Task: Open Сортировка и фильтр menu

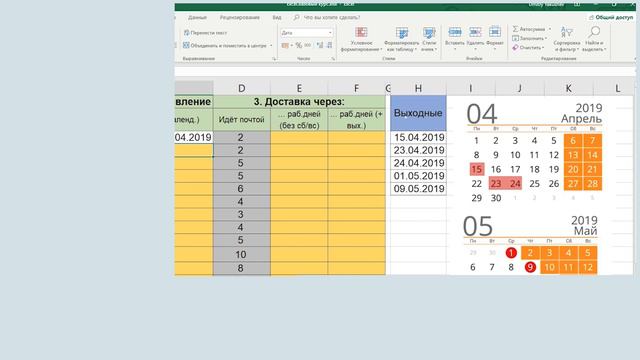Action: [x=567, y=39]
